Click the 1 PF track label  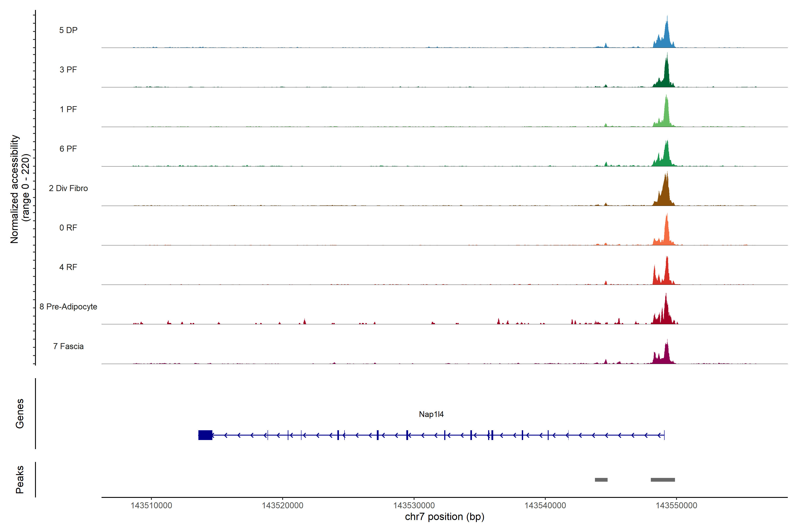[x=68, y=109]
